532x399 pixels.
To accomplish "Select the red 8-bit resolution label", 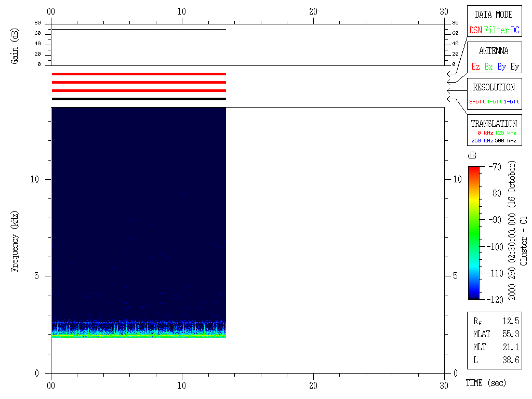I will (x=477, y=101).
